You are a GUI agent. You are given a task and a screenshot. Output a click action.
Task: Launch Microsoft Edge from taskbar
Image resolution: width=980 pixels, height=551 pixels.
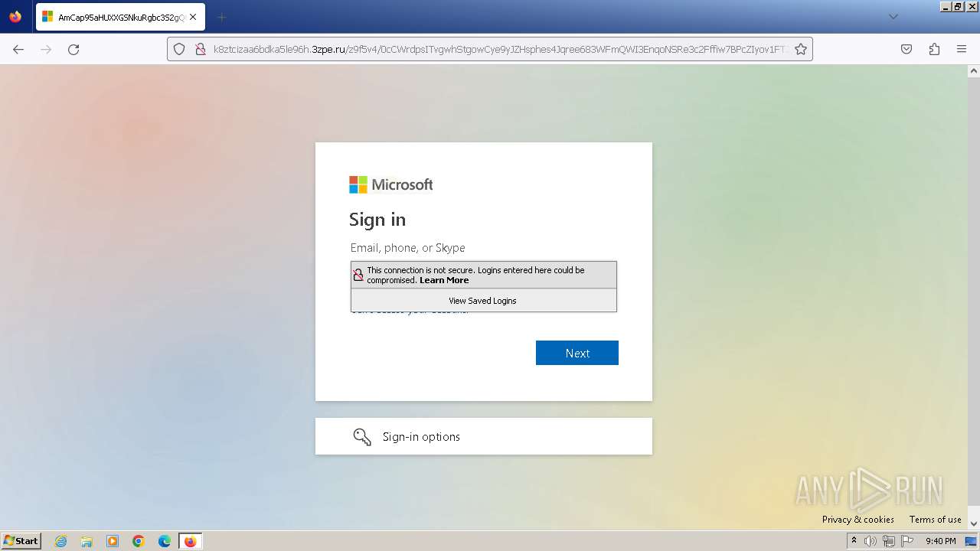click(165, 541)
